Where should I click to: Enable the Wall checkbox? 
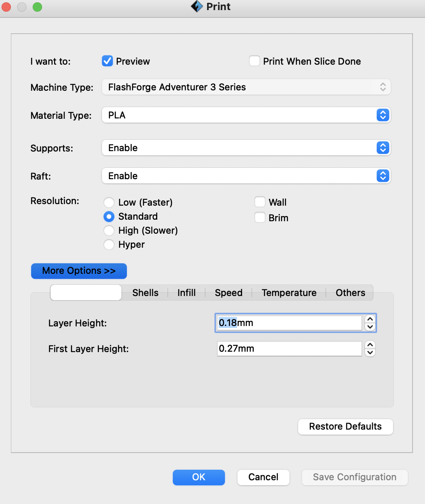click(x=260, y=202)
